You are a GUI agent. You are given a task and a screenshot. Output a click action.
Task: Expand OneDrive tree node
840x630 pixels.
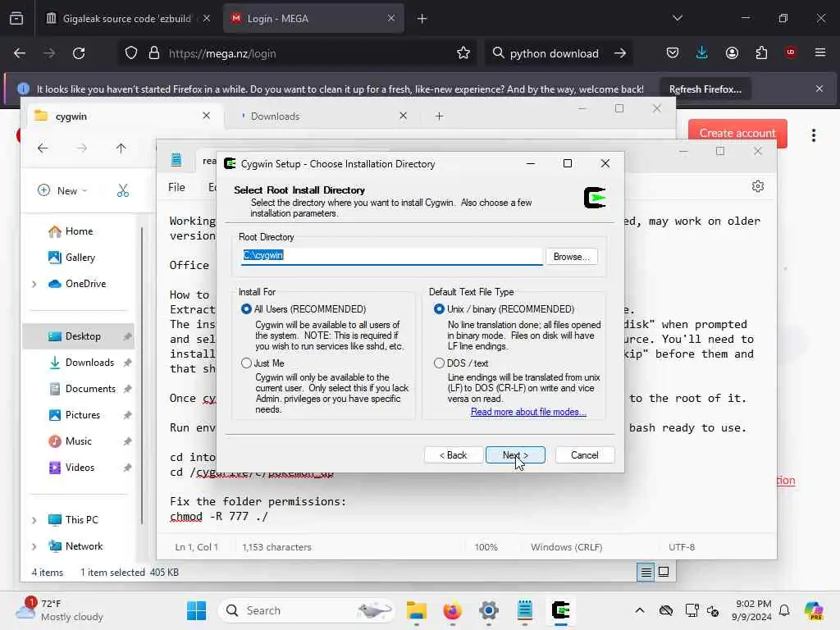pyautogui.click(x=34, y=284)
